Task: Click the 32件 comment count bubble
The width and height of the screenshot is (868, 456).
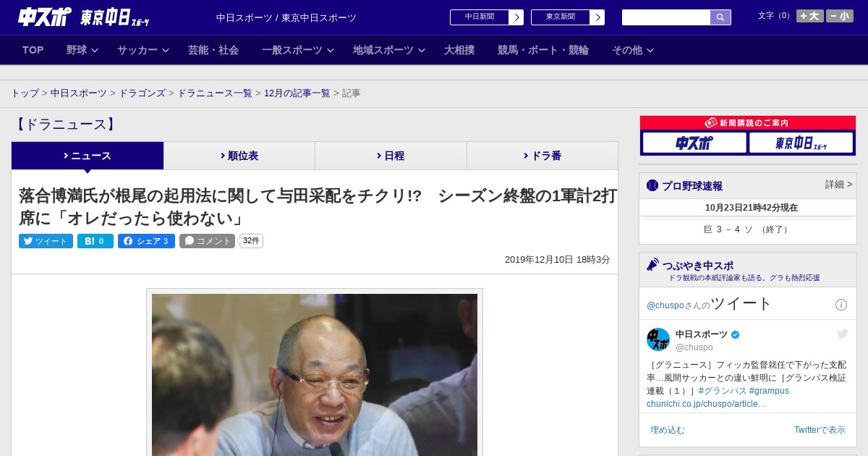Action: (x=251, y=241)
